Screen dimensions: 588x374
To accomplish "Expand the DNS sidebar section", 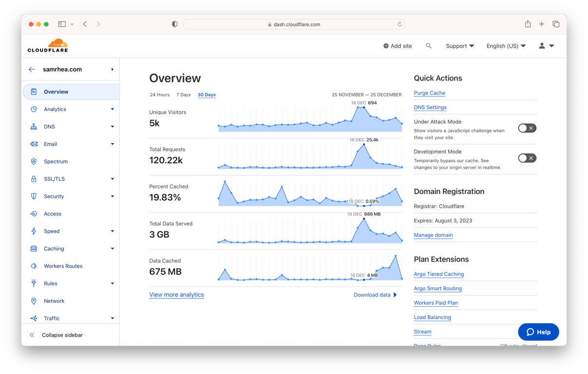I will (113, 127).
